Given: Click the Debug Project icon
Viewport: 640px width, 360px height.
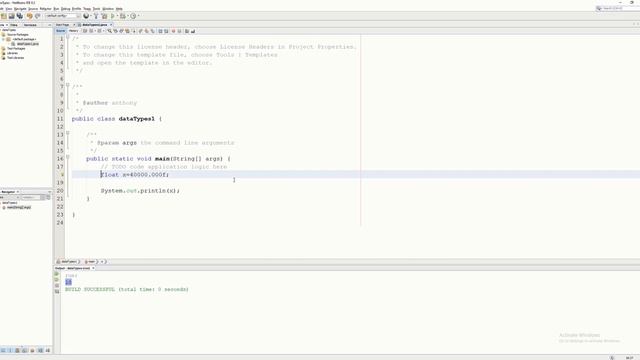Looking at the screenshot, I should pyautogui.click(x=122, y=16).
